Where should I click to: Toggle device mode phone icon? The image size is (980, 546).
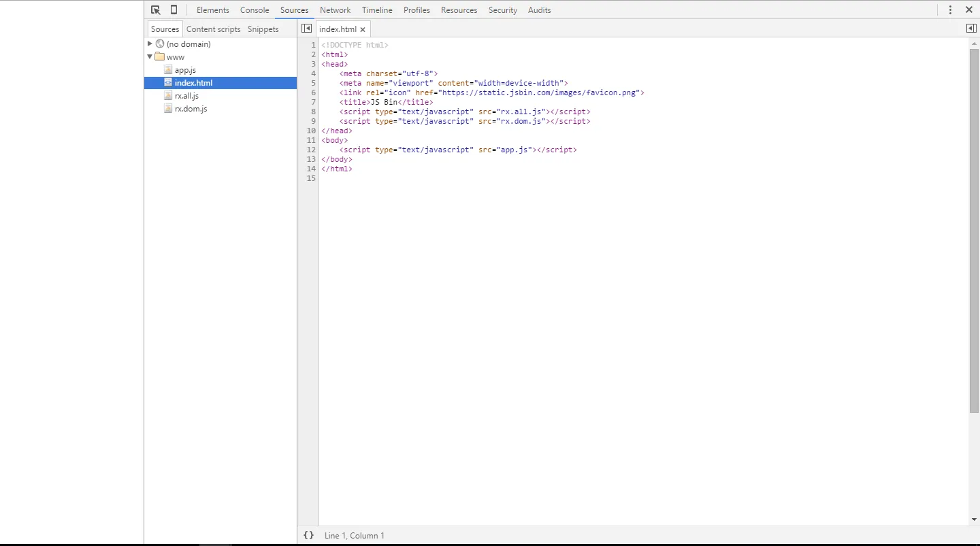(174, 10)
